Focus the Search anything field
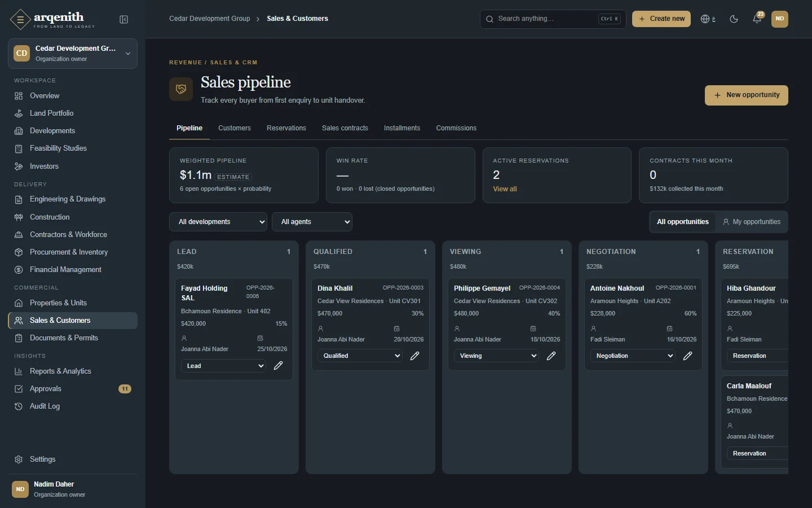Viewport: 812px width, 508px height. [x=553, y=19]
